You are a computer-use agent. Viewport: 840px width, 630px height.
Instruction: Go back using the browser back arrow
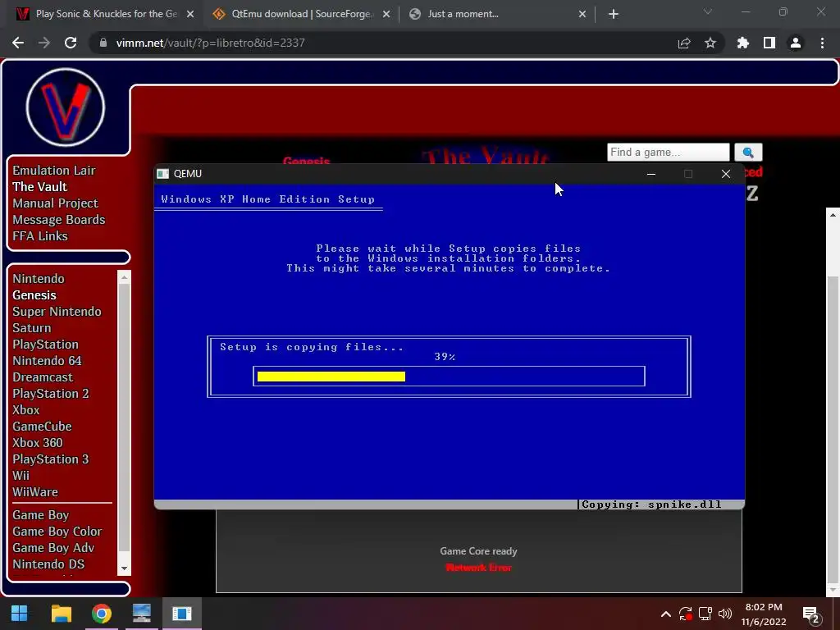point(18,43)
